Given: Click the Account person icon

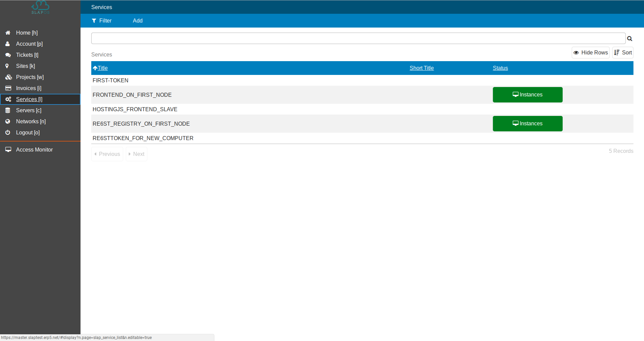Looking at the screenshot, I should (8, 44).
